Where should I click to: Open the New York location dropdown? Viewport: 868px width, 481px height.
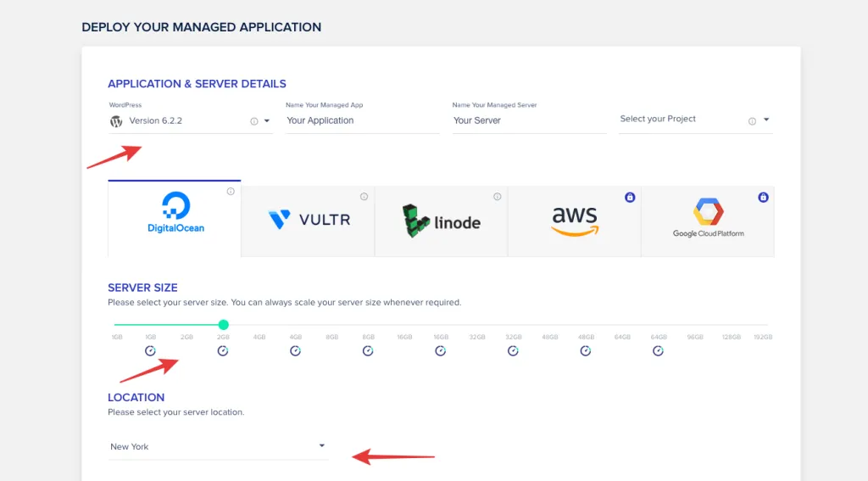[321, 446]
